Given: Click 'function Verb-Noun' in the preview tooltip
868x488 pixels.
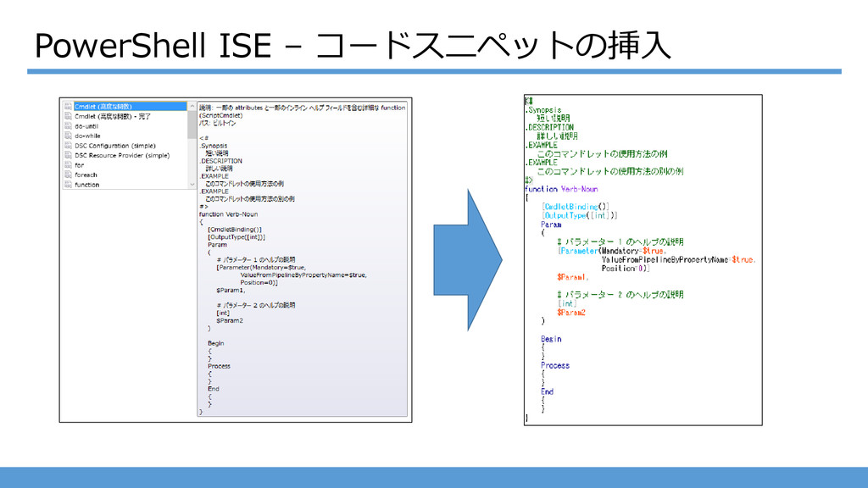Looking at the screenshot, I should click(228, 214).
